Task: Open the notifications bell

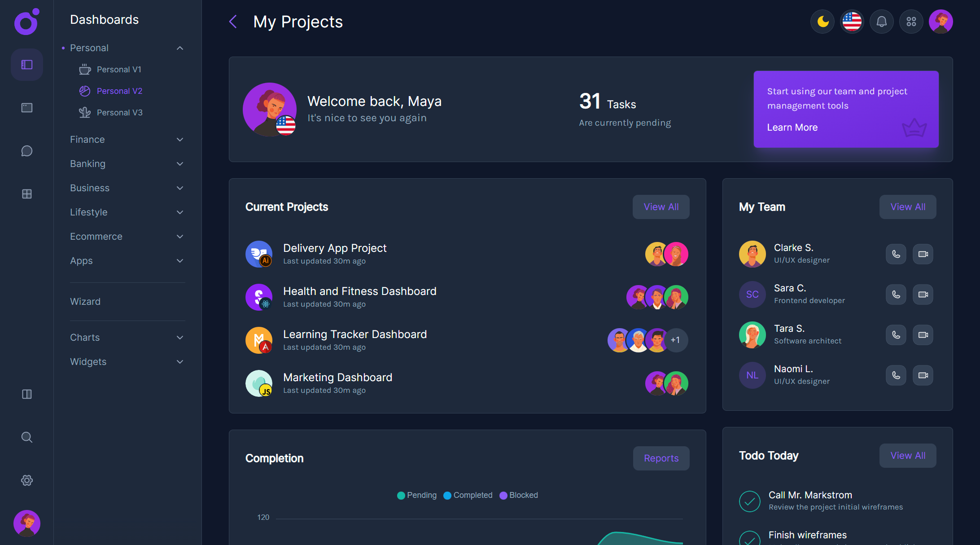Action: click(x=881, y=21)
